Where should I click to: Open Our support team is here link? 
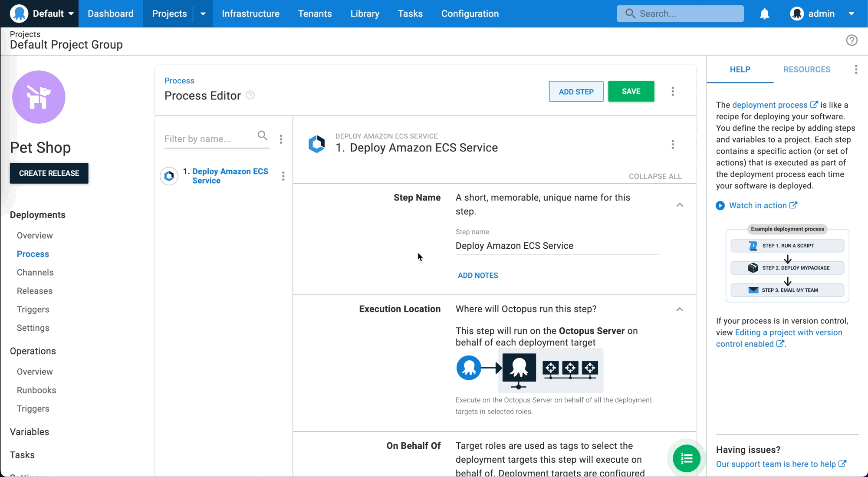(781, 464)
